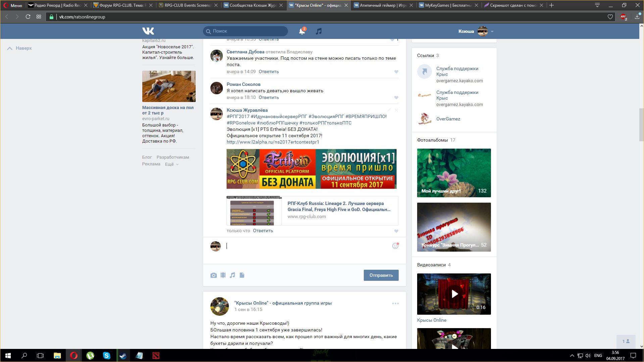Open the VK home logo
Viewport: 644px width, 362px height.
(x=148, y=31)
